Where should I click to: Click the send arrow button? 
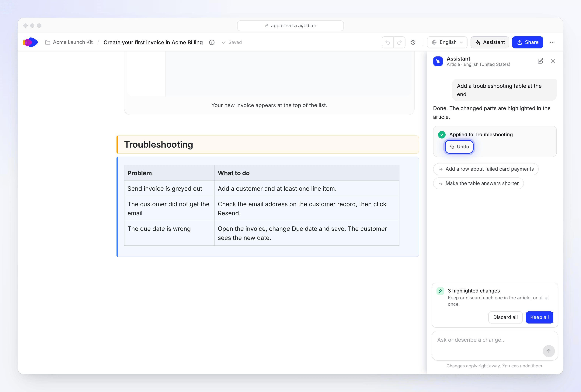[x=548, y=351]
